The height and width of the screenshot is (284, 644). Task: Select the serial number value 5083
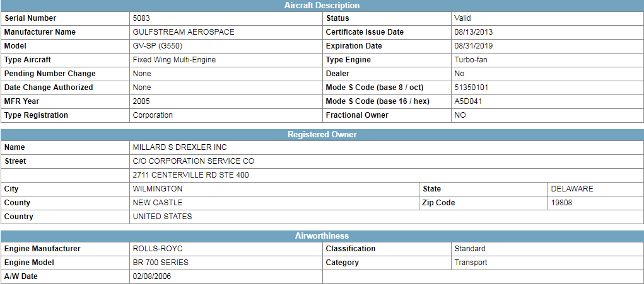pyautogui.click(x=140, y=18)
